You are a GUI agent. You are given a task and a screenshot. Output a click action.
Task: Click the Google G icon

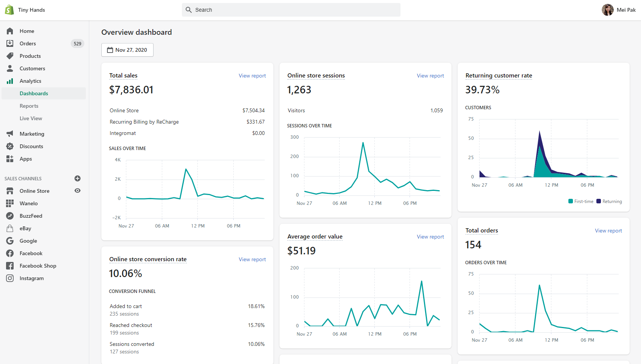[10, 241]
